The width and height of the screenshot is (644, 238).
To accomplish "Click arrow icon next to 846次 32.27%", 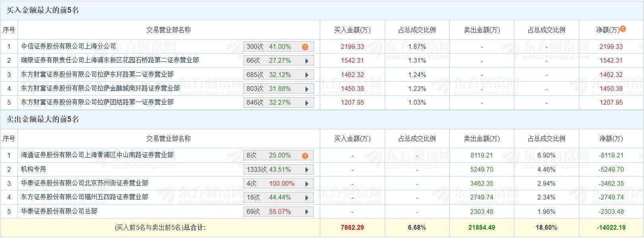I will click(307, 103).
